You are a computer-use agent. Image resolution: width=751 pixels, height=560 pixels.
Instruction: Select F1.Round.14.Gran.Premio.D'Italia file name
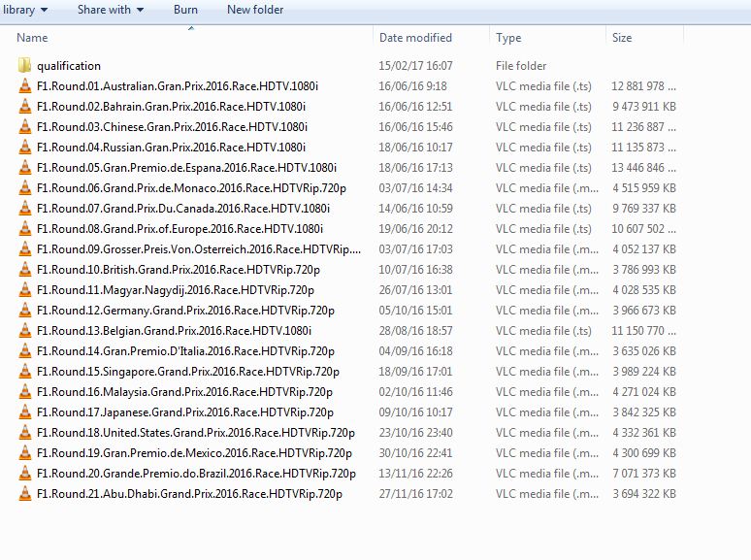point(185,351)
